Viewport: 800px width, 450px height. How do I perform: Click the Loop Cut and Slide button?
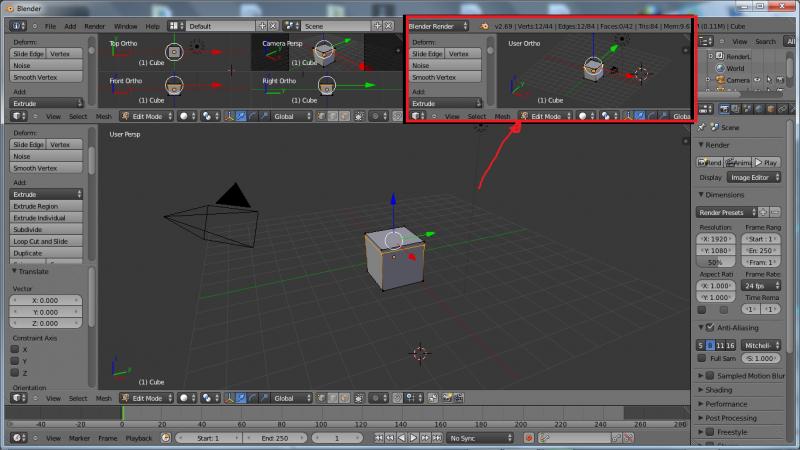[46, 241]
